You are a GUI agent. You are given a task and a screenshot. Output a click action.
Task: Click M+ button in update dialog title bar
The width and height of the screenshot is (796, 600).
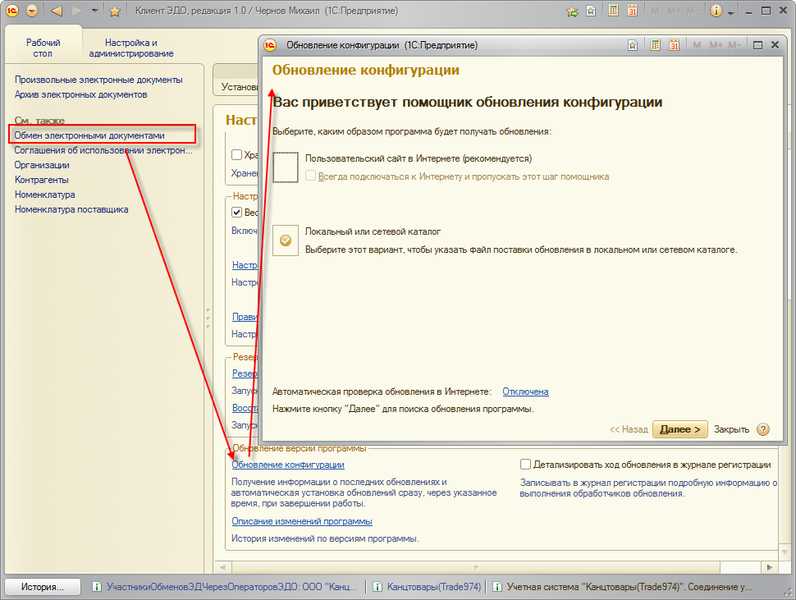click(716, 45)
